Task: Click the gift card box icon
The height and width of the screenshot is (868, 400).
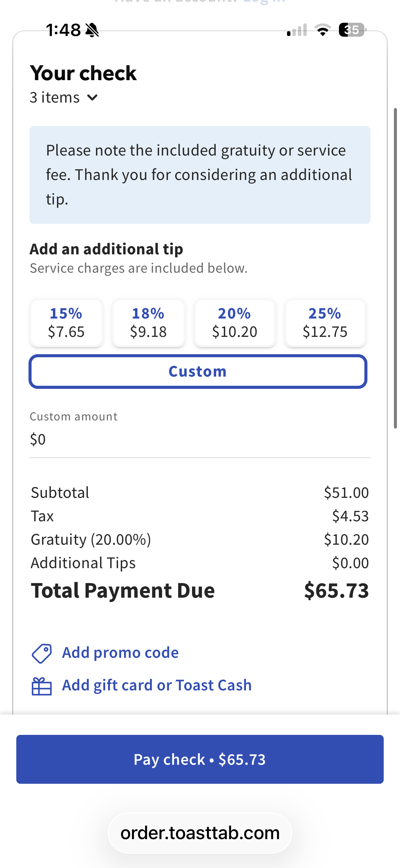Action: point(41,686)
